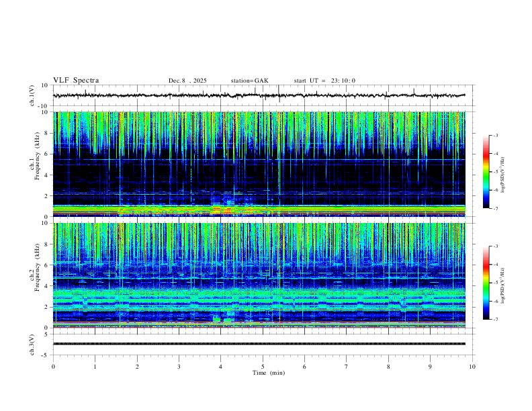Click time axis tick label "5"
This screenshot has height=411, width=532.
pyautogui.click(x=263, y=367)
